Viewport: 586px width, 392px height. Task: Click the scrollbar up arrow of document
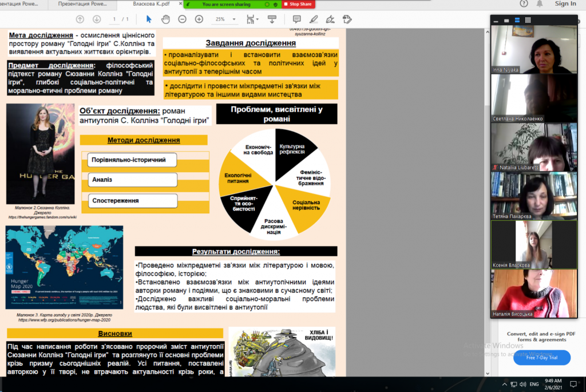488,32
